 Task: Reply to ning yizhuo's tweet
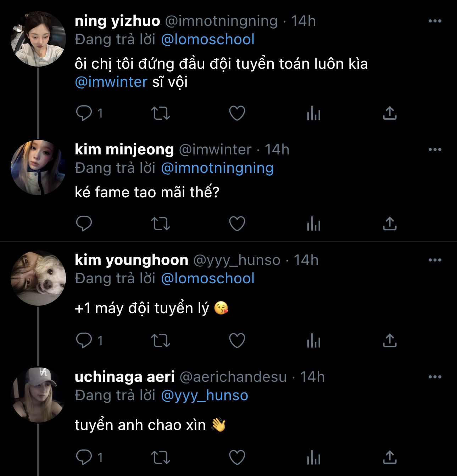84,113
